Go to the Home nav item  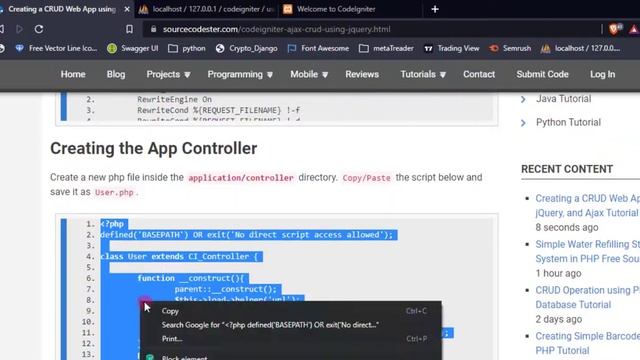click(x=73, y=74)
